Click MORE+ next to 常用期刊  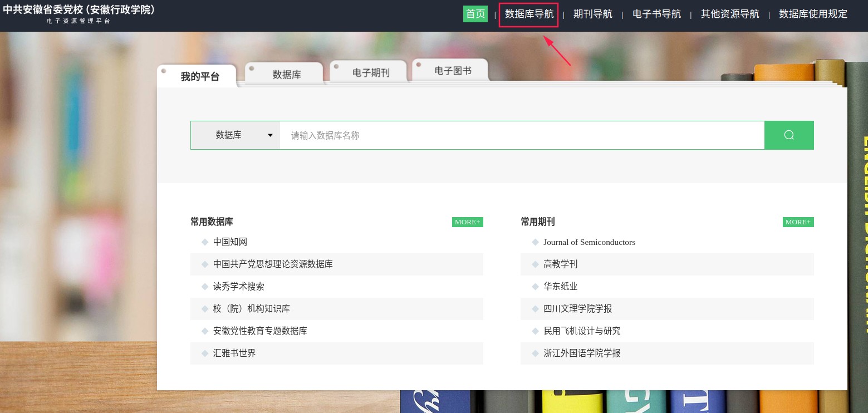(x=798, y=222)
